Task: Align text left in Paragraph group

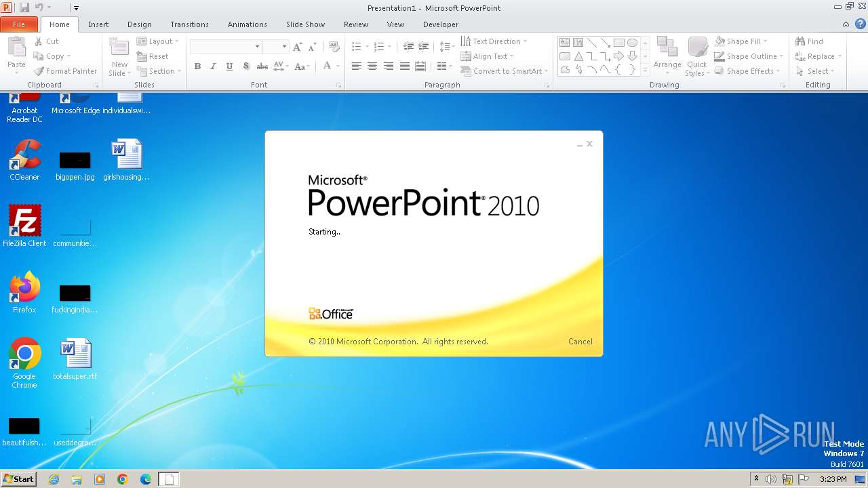Action: click(356, 66)
